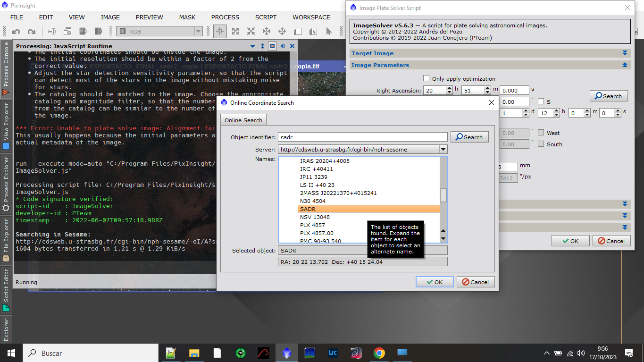Click the Redo arrow in the toolbar
Viewport: 644px width, 362px height.
(32, 32)
